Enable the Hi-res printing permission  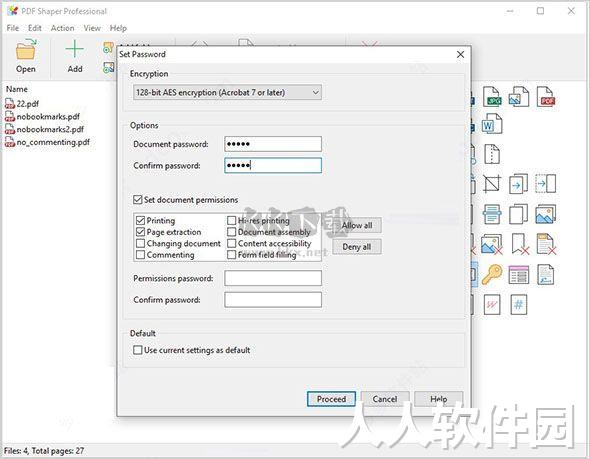(231, 220)
